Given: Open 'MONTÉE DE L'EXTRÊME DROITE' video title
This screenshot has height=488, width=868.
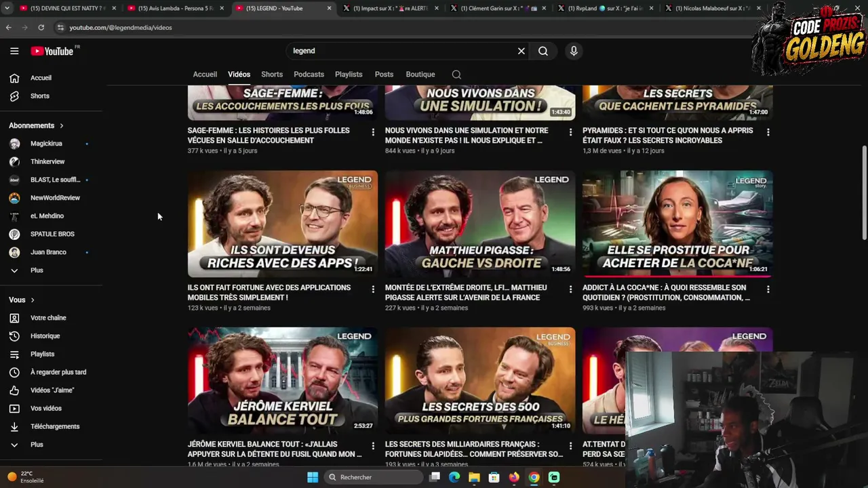Looking at the screenshot, I should [467, 293].
